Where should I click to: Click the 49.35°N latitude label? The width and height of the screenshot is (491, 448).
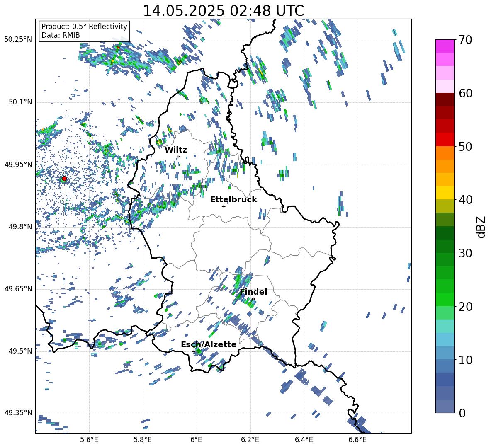click(x=18, y=413)
